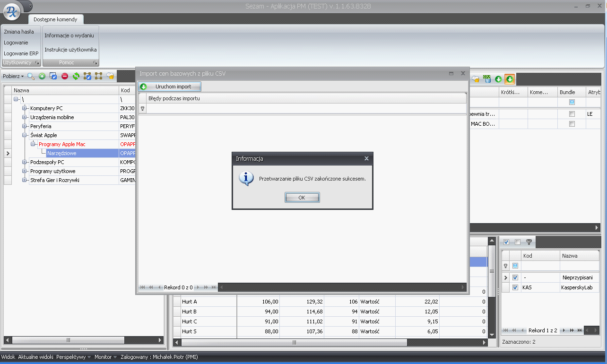Open Informacje o wydaniu

[69, 35]
